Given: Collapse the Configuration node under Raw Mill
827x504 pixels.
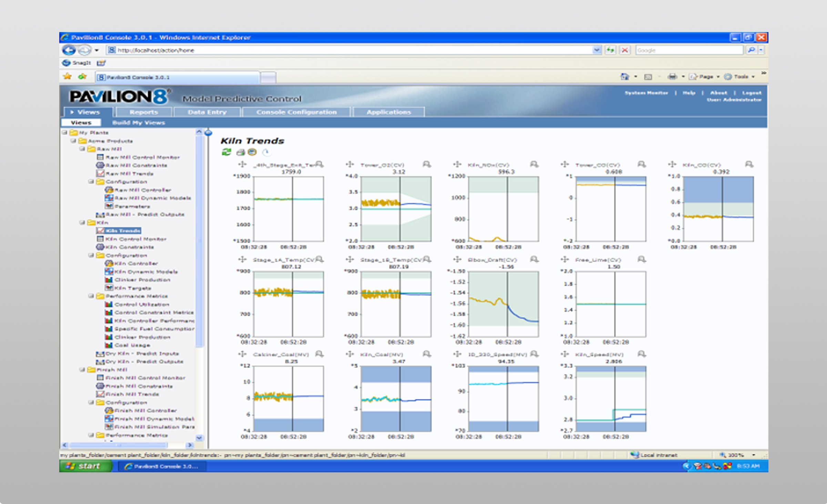Looking at the screenshot, I should coord(91,182).
